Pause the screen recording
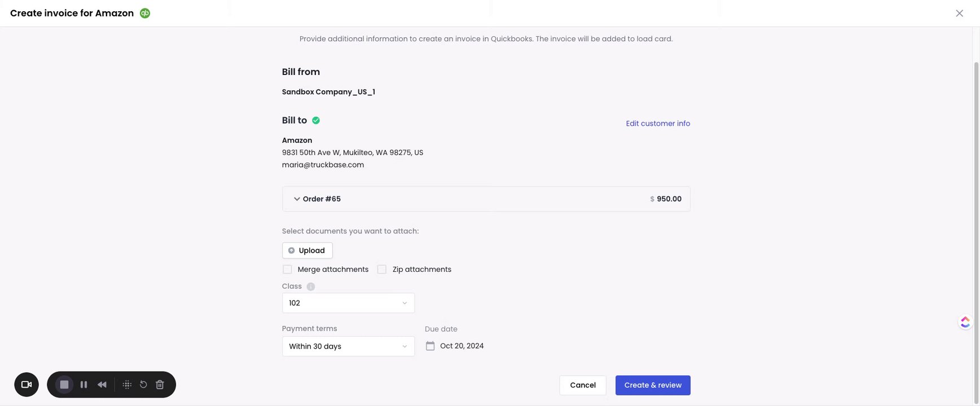The height and width of the screenshot is (406, 980). (x=84, y=385)
